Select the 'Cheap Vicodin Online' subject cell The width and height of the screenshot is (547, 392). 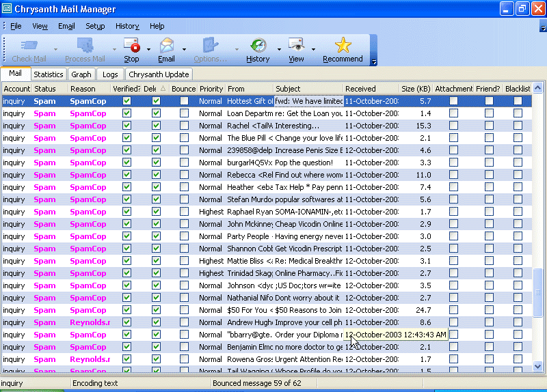(x=309, y=224)
